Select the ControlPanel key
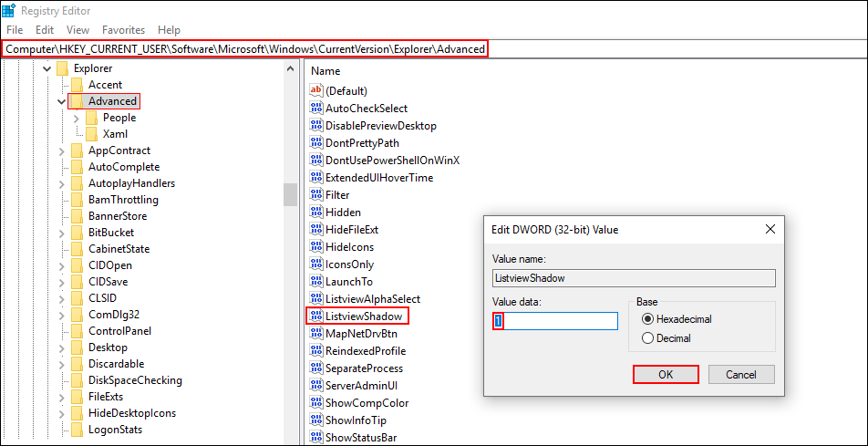 [x=119, y=331]
